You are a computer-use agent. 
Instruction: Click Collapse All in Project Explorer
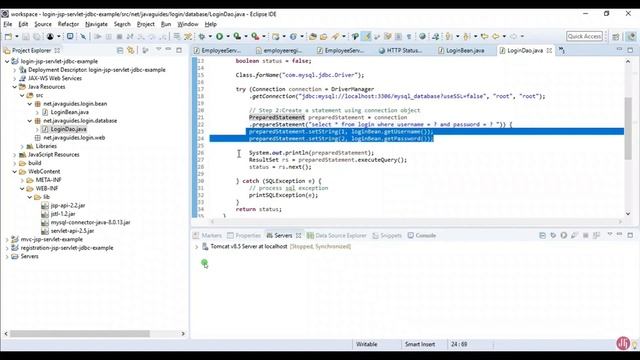click(x=120, y=50)
